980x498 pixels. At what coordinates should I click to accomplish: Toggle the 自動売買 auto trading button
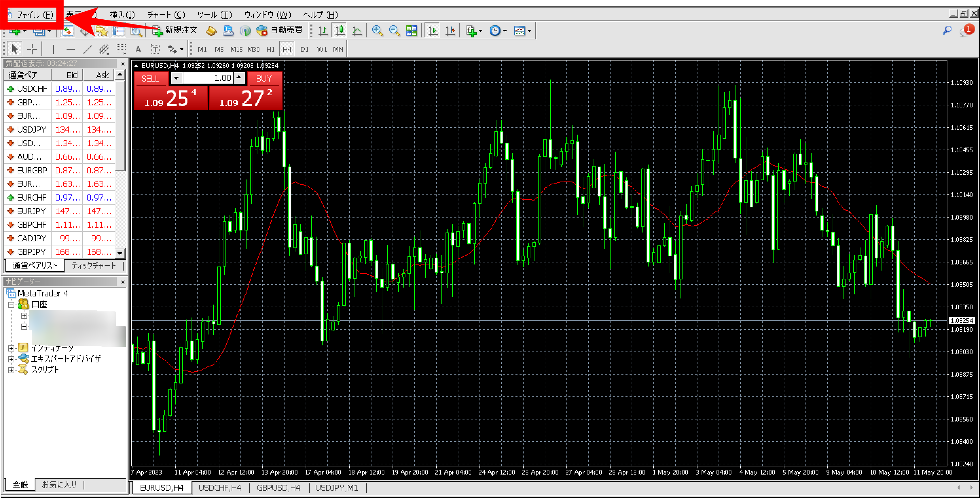point(279,30)
